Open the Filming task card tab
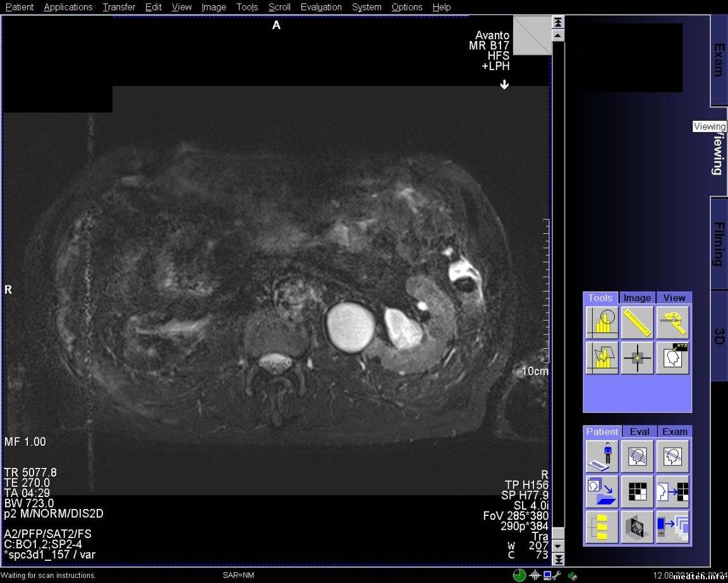The image size is (728, 583). pyautogui.click(x=719, y=243)
